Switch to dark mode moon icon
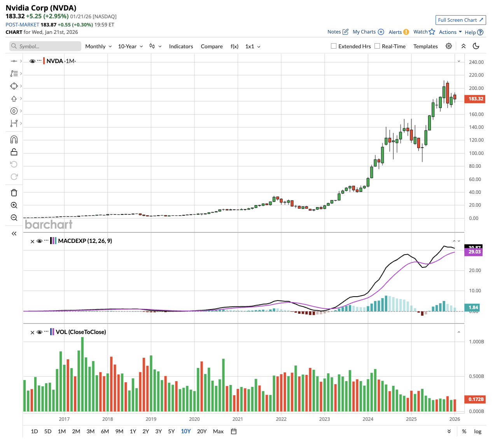 click(476, 46)
